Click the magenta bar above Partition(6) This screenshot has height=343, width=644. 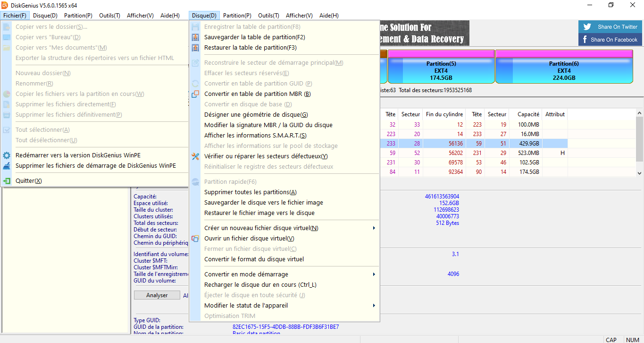(564, 54)
